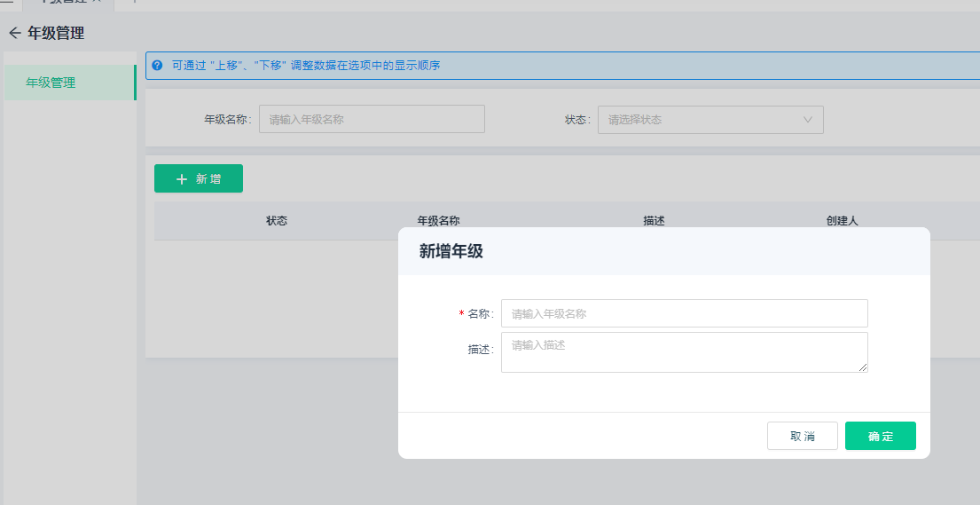Image resolution: width=980 pixels, height=505 pixels.
Task: Click the 确定 button in the dialog
Action: click(880, 436)
